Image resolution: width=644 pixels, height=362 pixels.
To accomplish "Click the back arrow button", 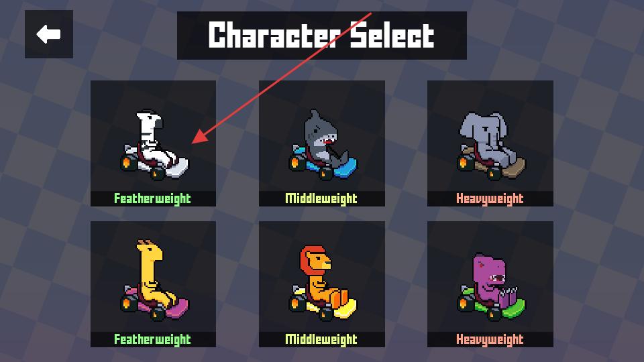I will pyautogui.click(x=49, y=34).
